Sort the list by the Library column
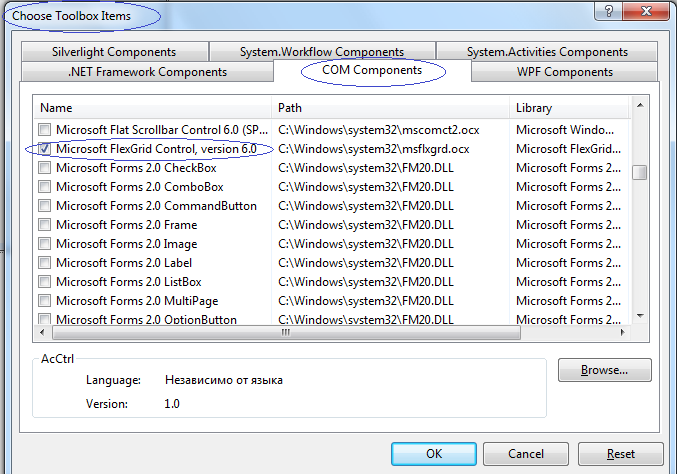Image resolution: width=677 pixels, height=474 pixels. point(569,107)
